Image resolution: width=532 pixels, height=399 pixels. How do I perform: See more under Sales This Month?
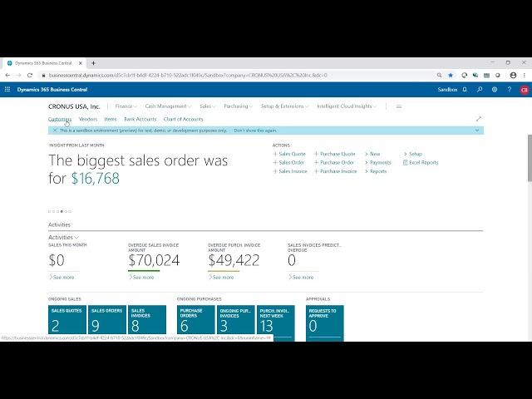pyautogui.click(x=62, y=277)
